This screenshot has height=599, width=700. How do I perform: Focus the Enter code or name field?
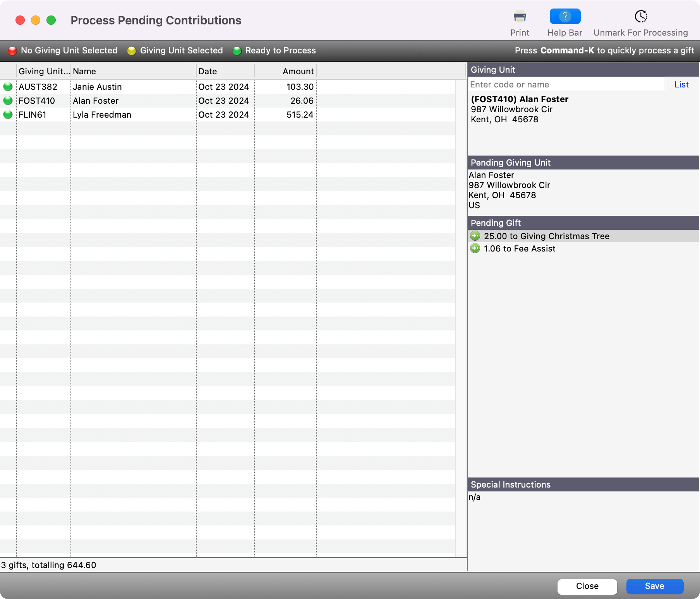566,84
